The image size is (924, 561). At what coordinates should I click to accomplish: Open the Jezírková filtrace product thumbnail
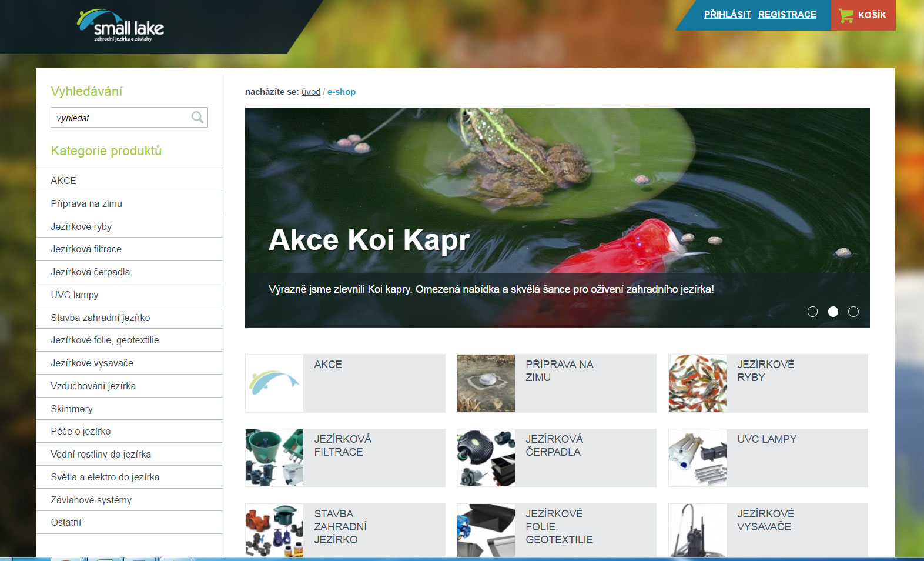274,458
